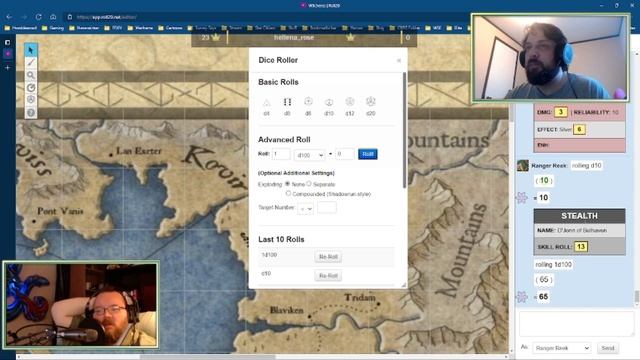The width and height of the screenshot is (640, 360).
Task: Reload the browser page
Action: pyautogui.click(x=38, y=17)
